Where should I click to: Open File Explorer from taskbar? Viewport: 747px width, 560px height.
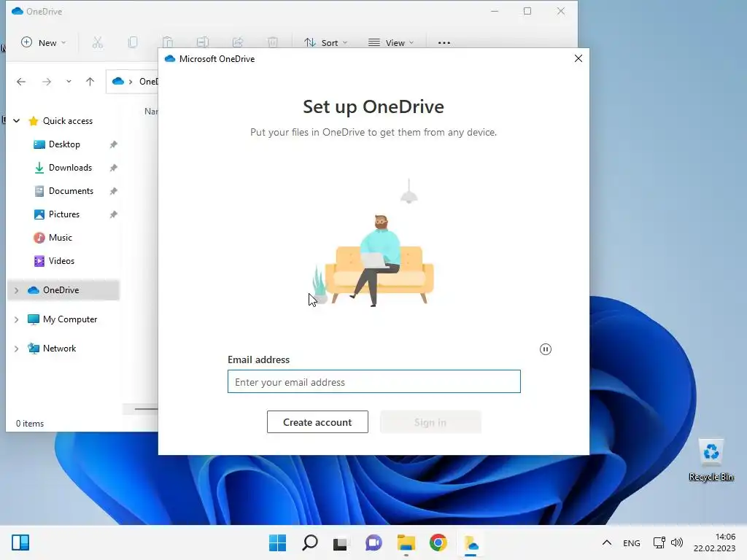click(406, 542)
